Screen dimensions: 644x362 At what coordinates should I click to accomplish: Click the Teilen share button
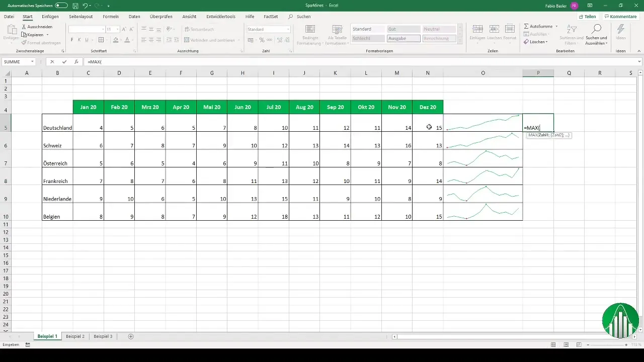(x=587, y=17)
